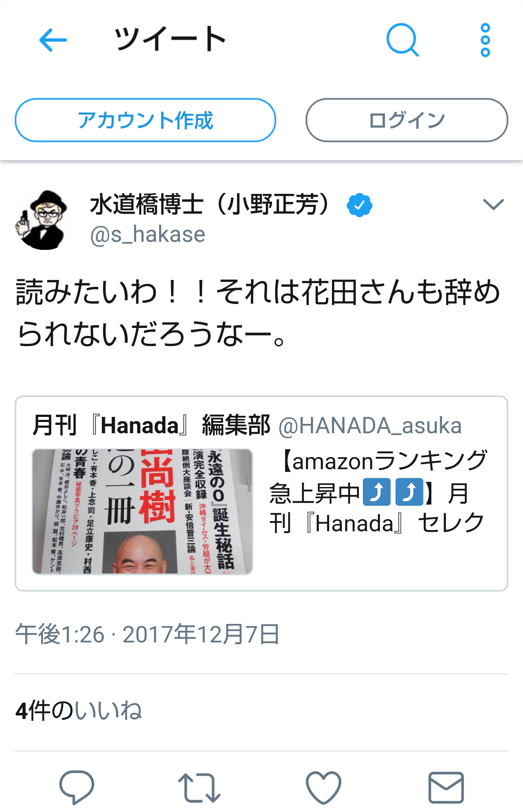
Task: Open the search magnifier icon
Action: pyautogui.click(x=402, y=40)
